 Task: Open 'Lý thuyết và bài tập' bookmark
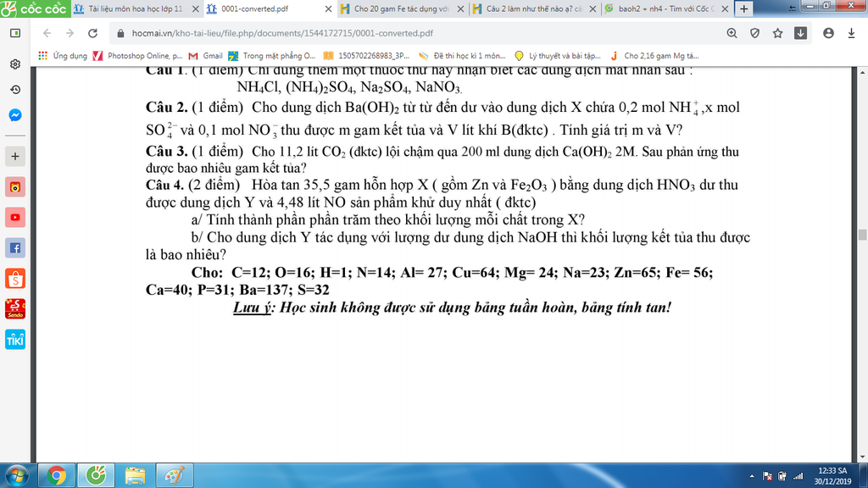pos(558,56)
